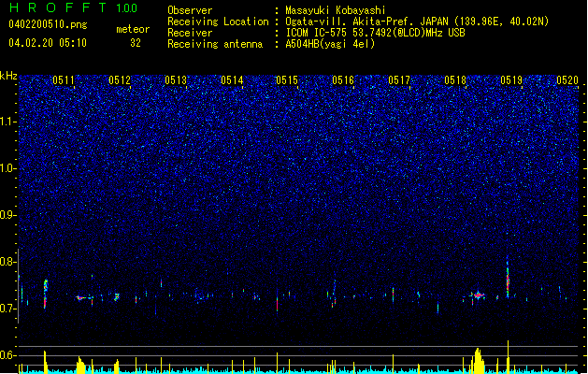This screenshot has width=588, height=374.
Task: Click the 0519 time marker
Action: 511,80
